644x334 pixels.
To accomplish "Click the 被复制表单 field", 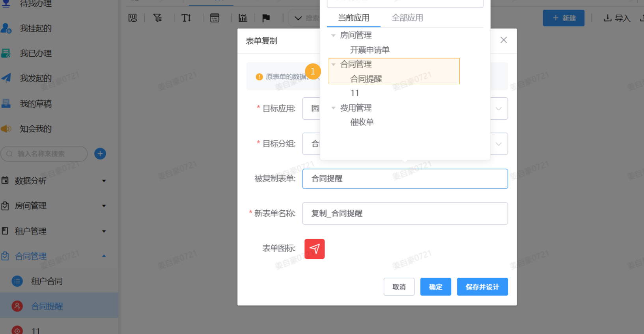I will click(405, 179).
